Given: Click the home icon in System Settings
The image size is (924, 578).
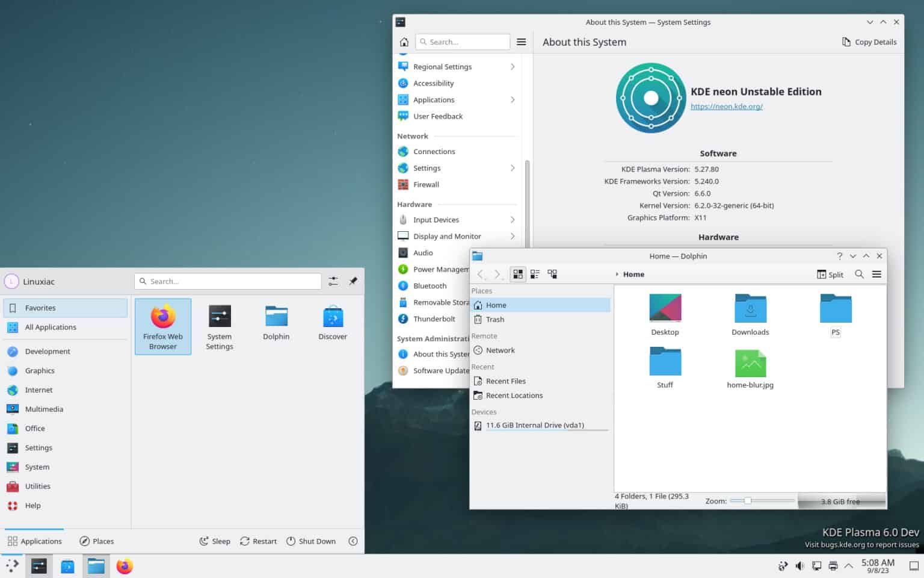Looking at the screenshot, I should tap(404, 42).
